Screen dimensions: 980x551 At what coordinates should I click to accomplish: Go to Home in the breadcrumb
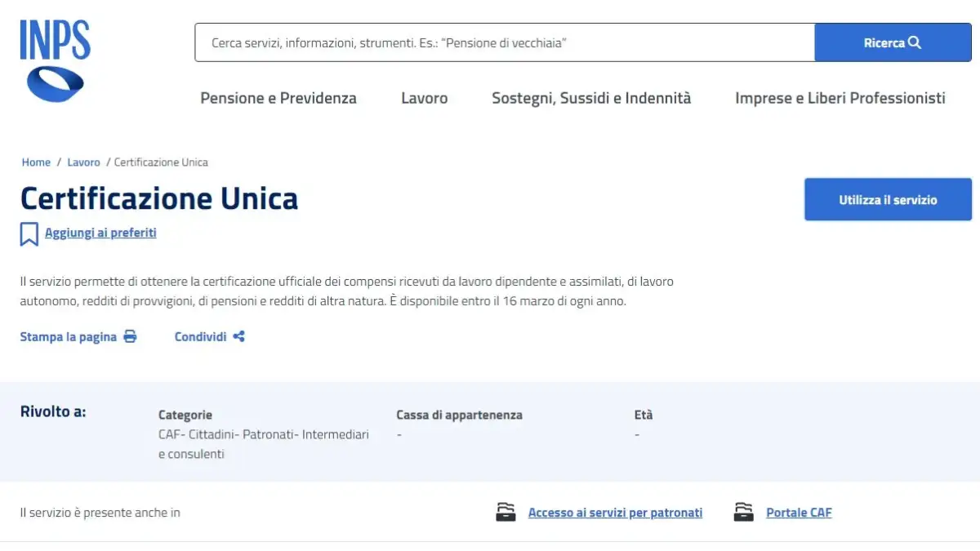(36, 162)
